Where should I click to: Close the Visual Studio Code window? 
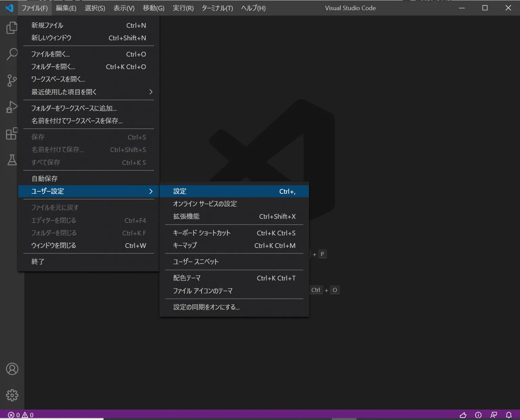pyautogui.click(x=508, y=8)
